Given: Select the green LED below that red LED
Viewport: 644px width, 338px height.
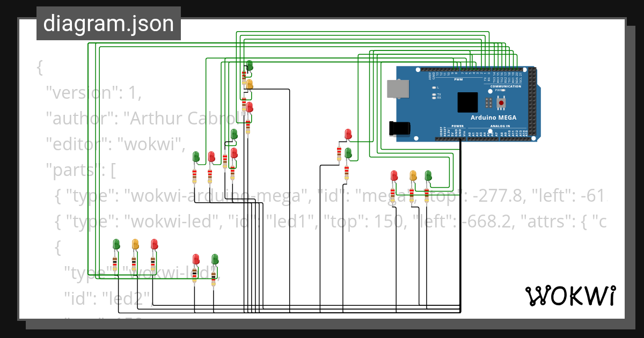Looking at the screenshot, I should pyautogui.click(x=348, y=152).
